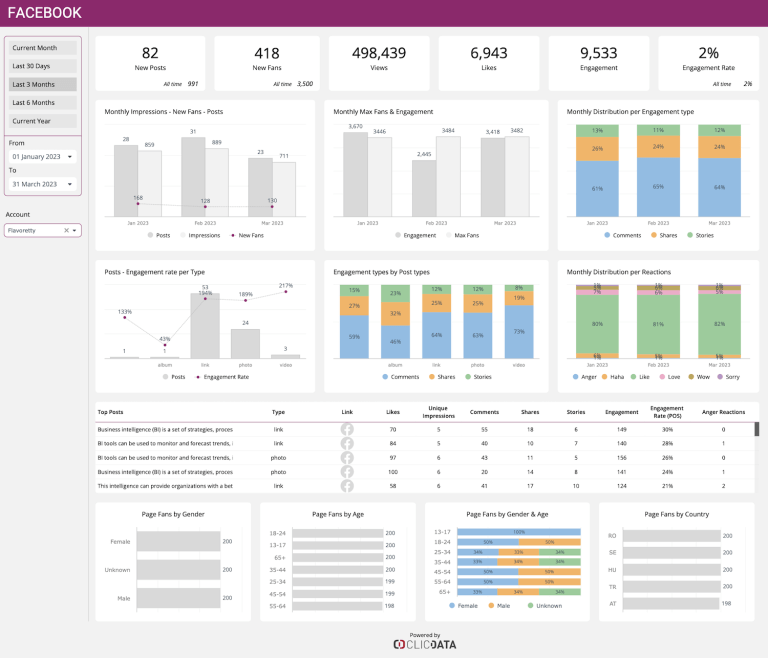The width and height of the screenshot is (768, 658).
Task: Toggle the Posts legend in Monthly Impressions chart
Action: click(x=159, y=235)
